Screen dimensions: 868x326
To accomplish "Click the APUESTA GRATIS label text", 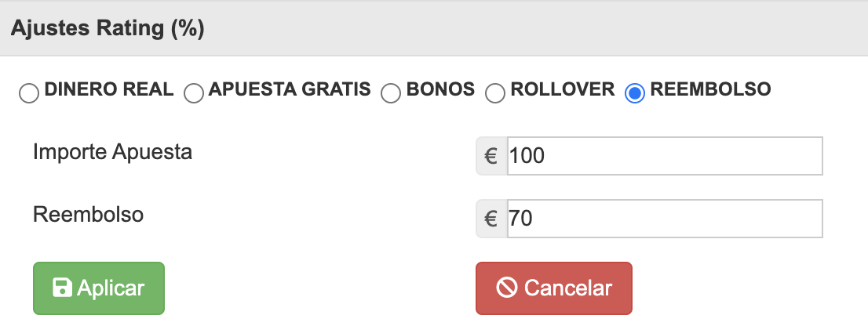I will click(x=290, y=89).
